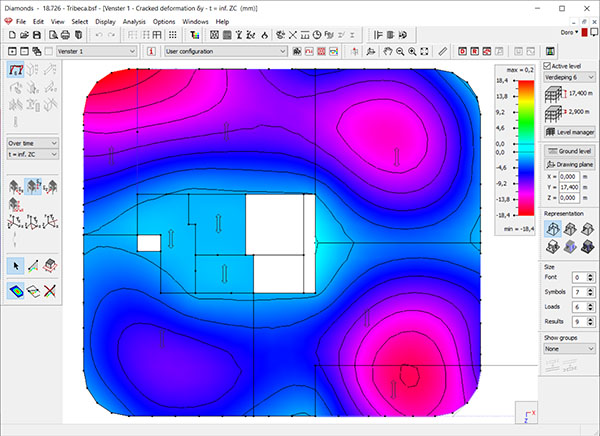Click the rainbow color legend bar
Image resolution: width=600 pixels, height=436 pixels.
coord(526,148)
